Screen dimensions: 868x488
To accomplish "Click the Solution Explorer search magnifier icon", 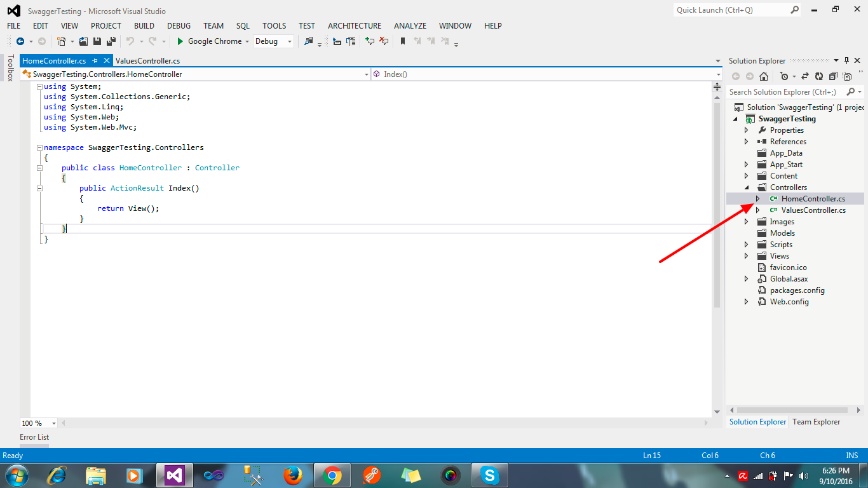I will pos(851,92).
